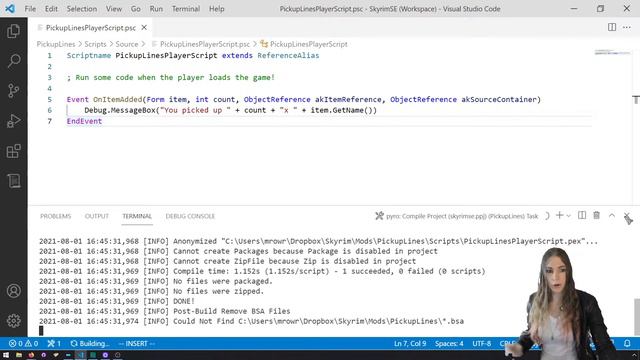Change indentation via Spaces: 4
The image size is (640, 360).
449,344
